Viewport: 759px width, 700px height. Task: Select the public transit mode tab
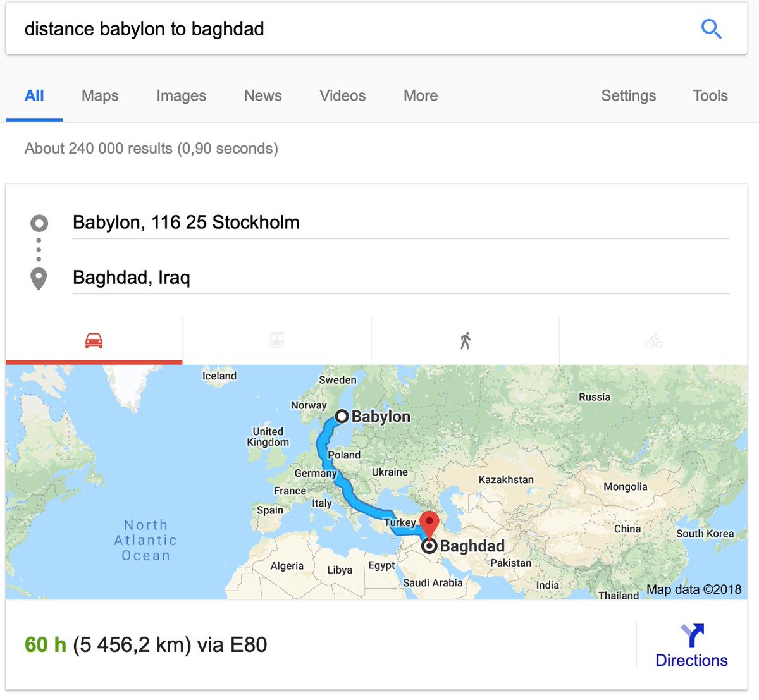pyautogui.click(x=277, y=341)
